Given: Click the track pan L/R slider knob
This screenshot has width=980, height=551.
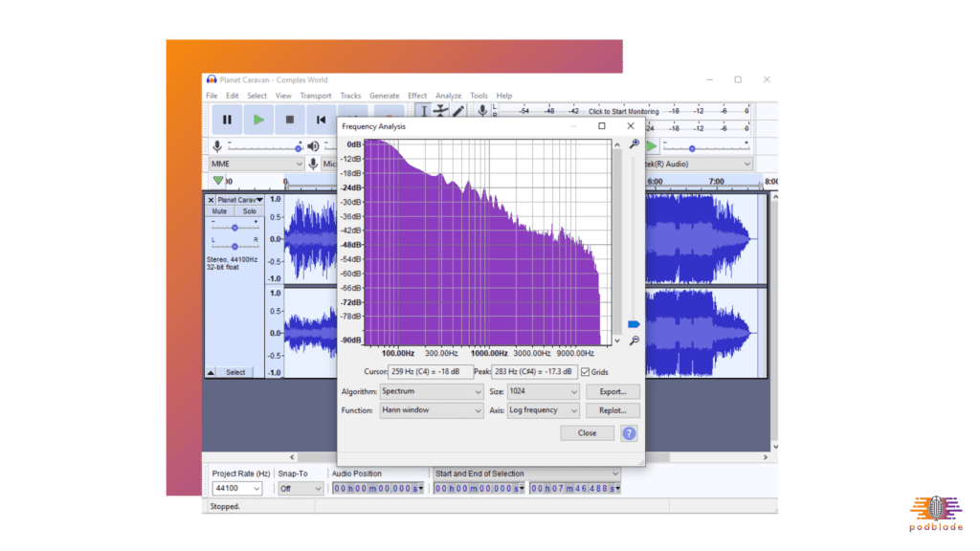Looking at the screenshot, I should click(235, 246).
